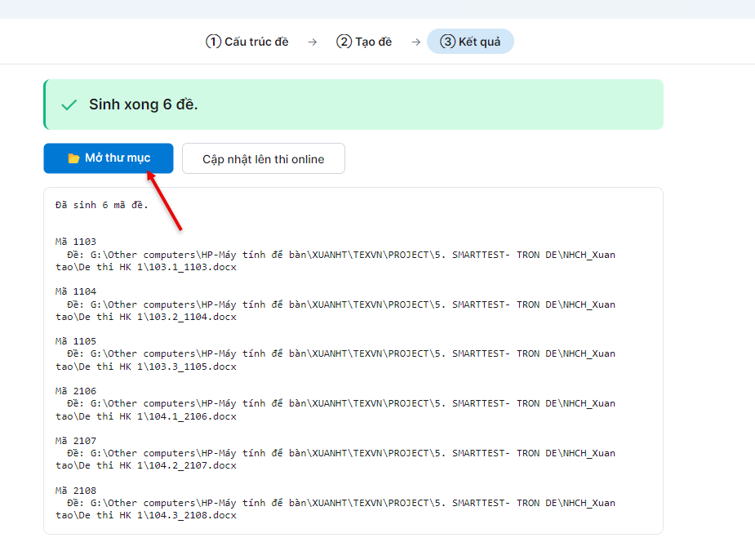Screen dimensions: 755x560
Task: Click the arrow between Cấu trúc đề and Tạo đề
Action: pyautogui.click(x=313, y=42)
